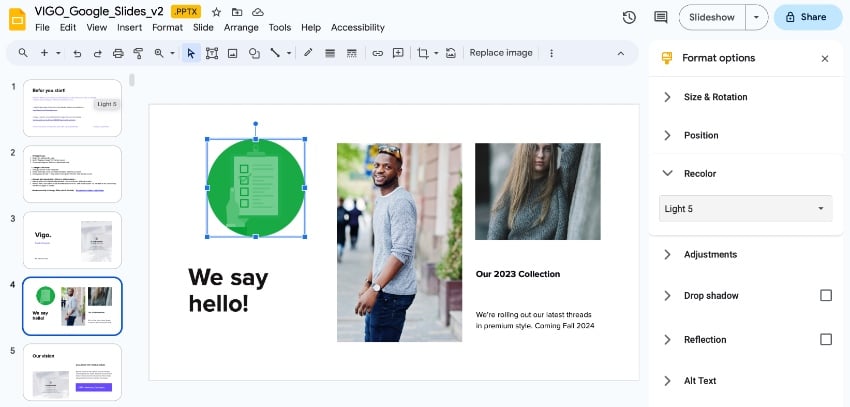Click the Share button
850x407 pixels.
point(808,17)
